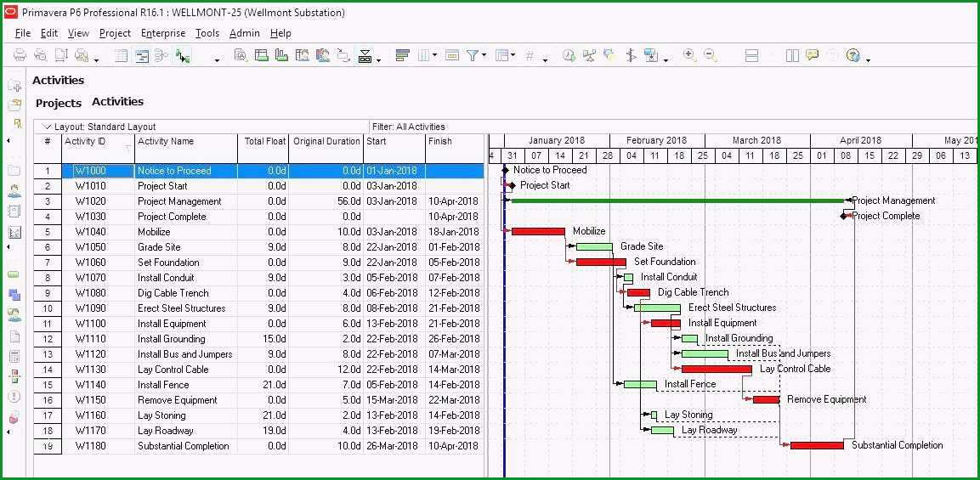Screen dimensions: 980x480
Task: Click the March 2018 timescale header
Action: tap(757, 141)
